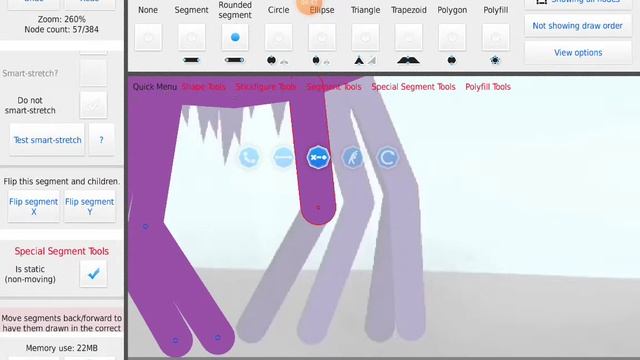Open the smart-stretch help question mark
This screenshot has width=640, height=360.
101,140
